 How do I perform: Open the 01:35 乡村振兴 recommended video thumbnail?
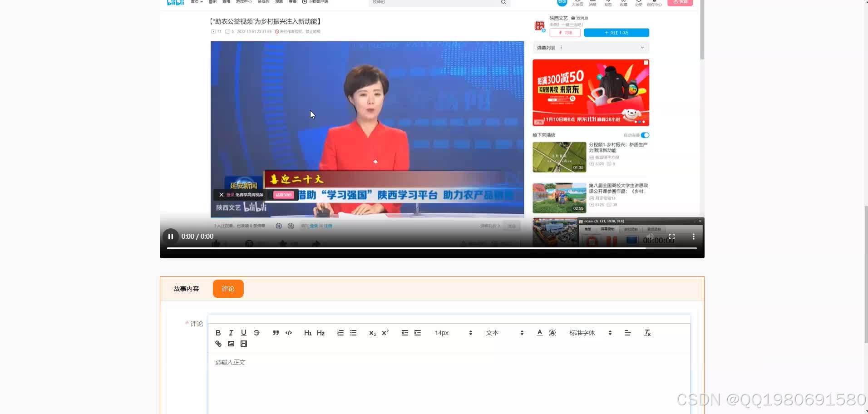point(559,157)
